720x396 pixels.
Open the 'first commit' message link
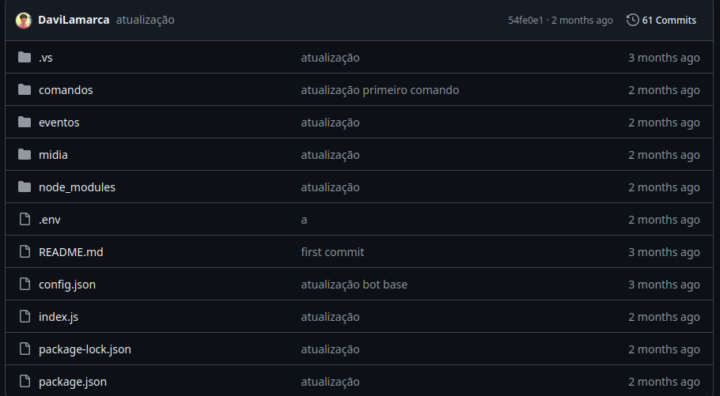click(332, 252)
